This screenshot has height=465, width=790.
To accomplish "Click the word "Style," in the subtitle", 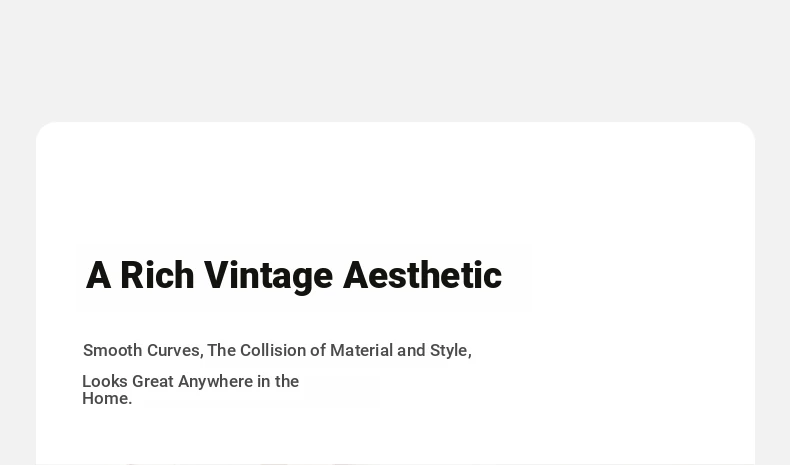I will (450, 350).
